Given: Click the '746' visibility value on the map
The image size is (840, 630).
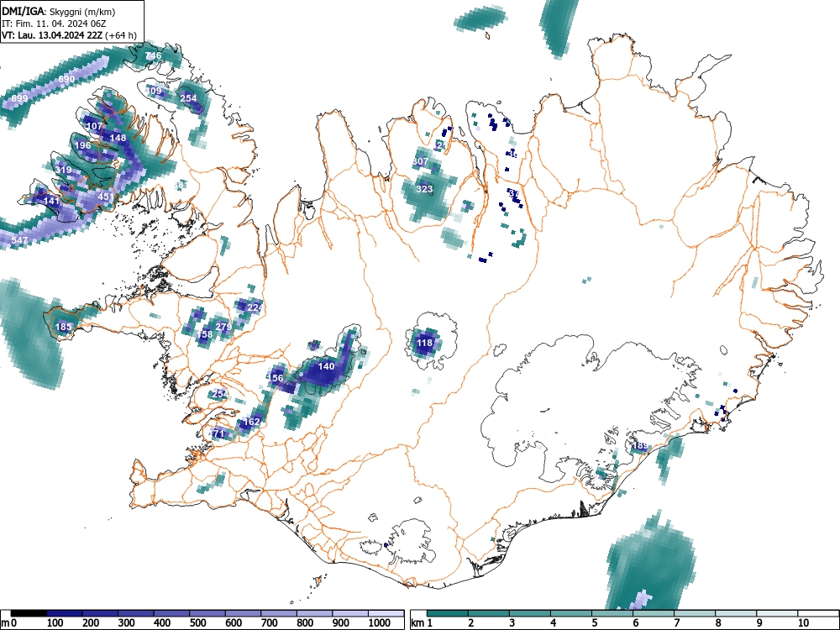Looking at the screenshot, I should [153, 55].
